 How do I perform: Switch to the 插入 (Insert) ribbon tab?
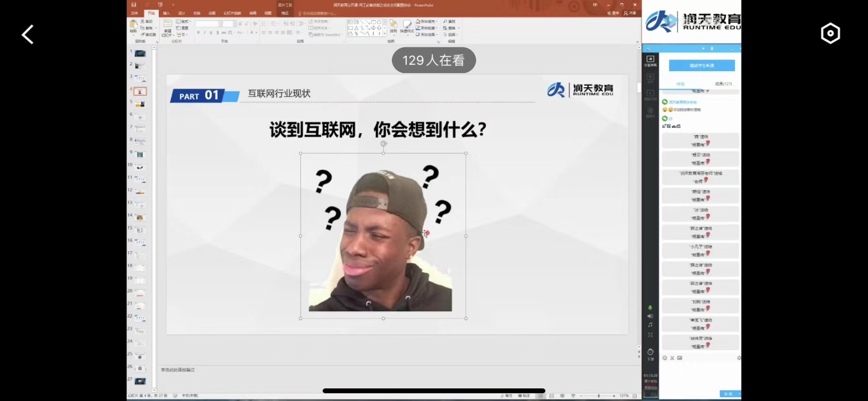[166, 13]
